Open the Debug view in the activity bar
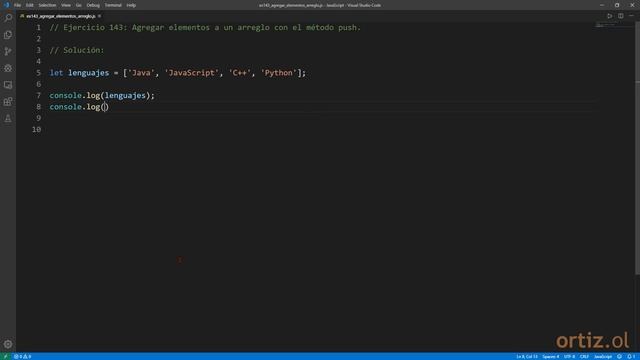640x360 pixels. click(x=8, y=68)
